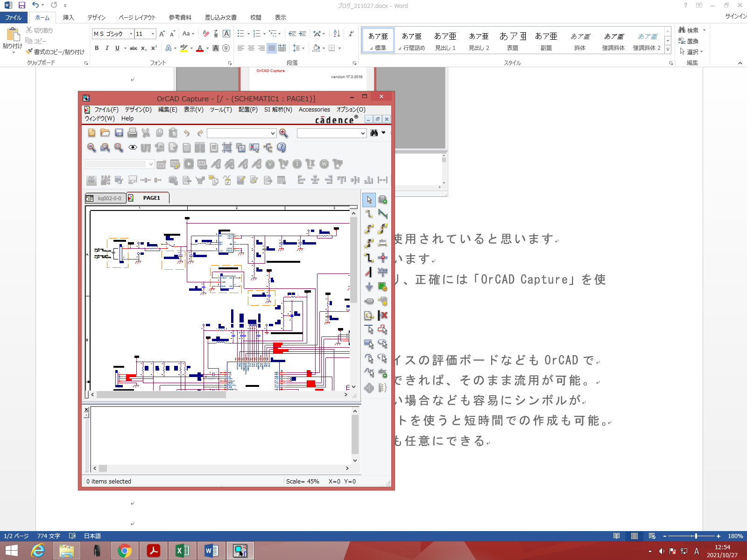Click Word format painter button
Screen dimensions: 747x560
pos(55,52)
